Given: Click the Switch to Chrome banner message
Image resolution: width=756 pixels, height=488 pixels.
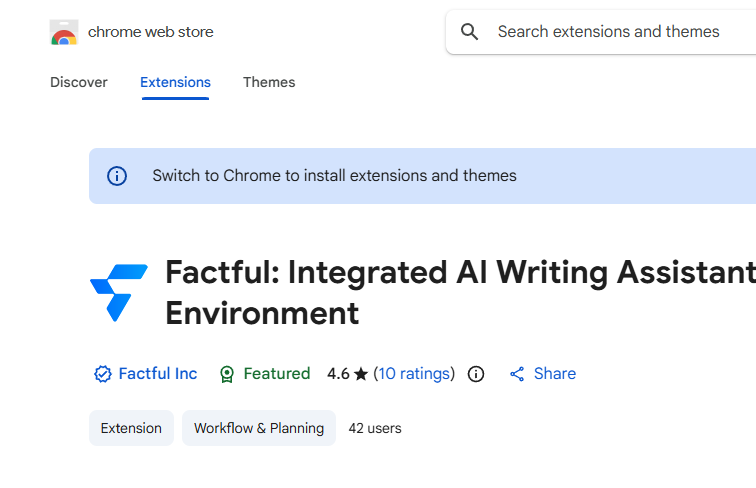Looking at the screenshot, I should click(335, 176).
